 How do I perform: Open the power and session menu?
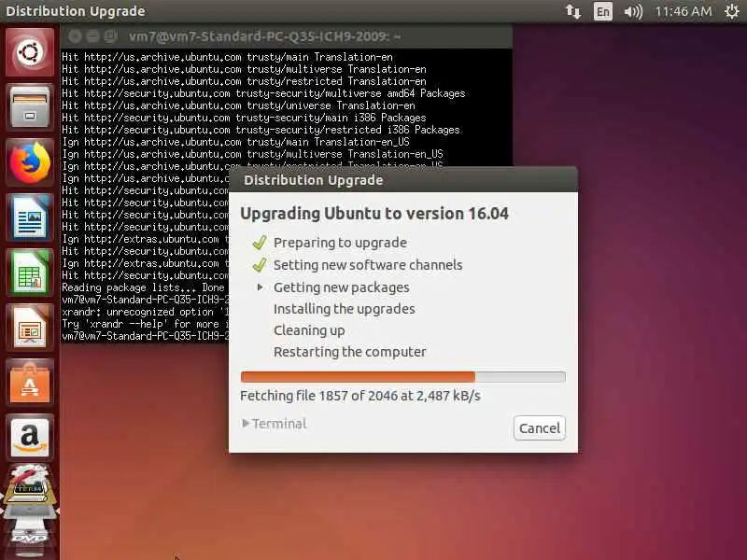pos(732,11)
